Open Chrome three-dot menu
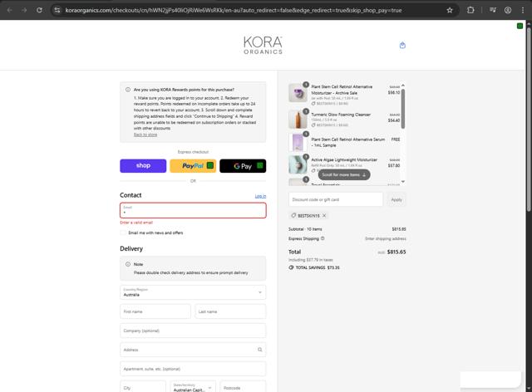This screenshot has height=392, width=532. point(523,10)
